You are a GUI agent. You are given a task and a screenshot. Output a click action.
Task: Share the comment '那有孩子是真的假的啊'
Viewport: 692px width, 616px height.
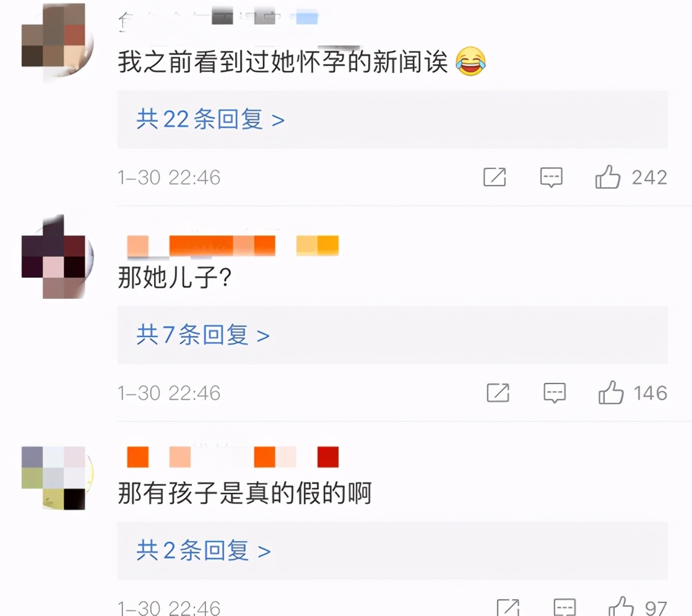click(508, 607)
